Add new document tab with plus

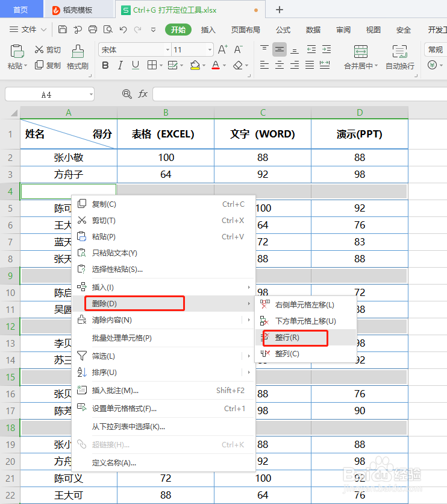pos(280,10)
